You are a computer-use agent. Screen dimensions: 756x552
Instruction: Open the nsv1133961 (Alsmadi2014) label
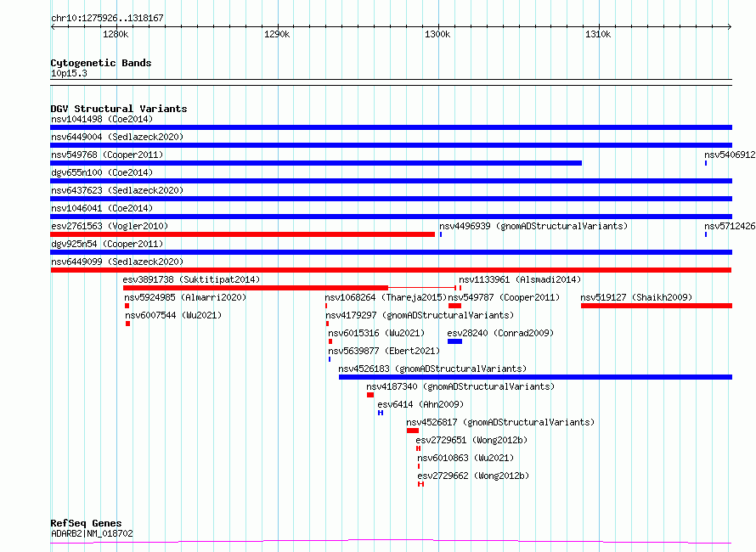click(x=520, y=279)
